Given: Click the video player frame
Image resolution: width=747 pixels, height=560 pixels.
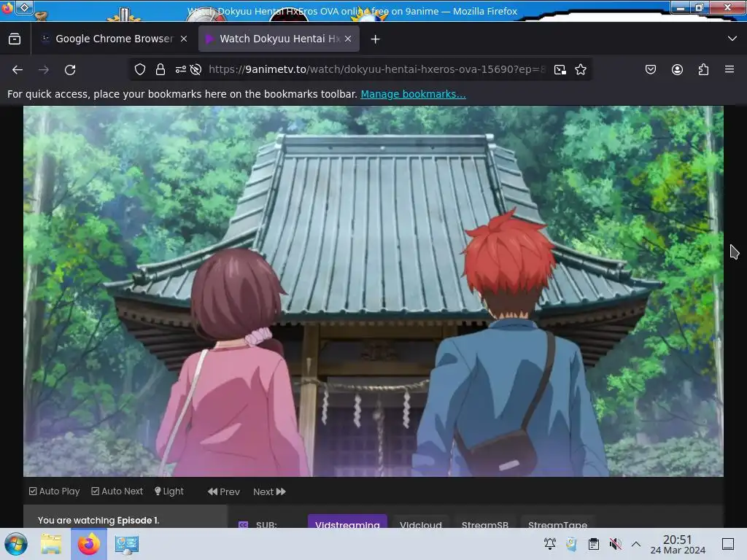Looking at the screenshot, I should (373, 291).
